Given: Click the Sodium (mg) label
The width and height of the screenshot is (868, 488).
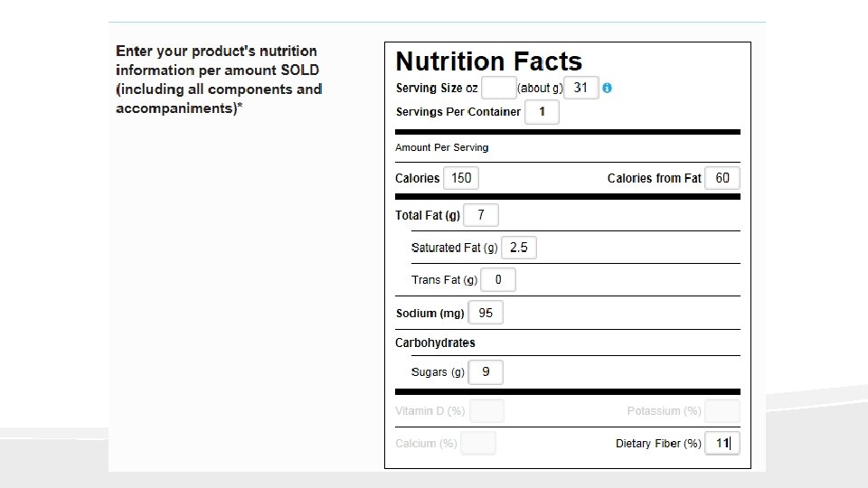Looking at the screenshot, I should click(x=429, y=314).
